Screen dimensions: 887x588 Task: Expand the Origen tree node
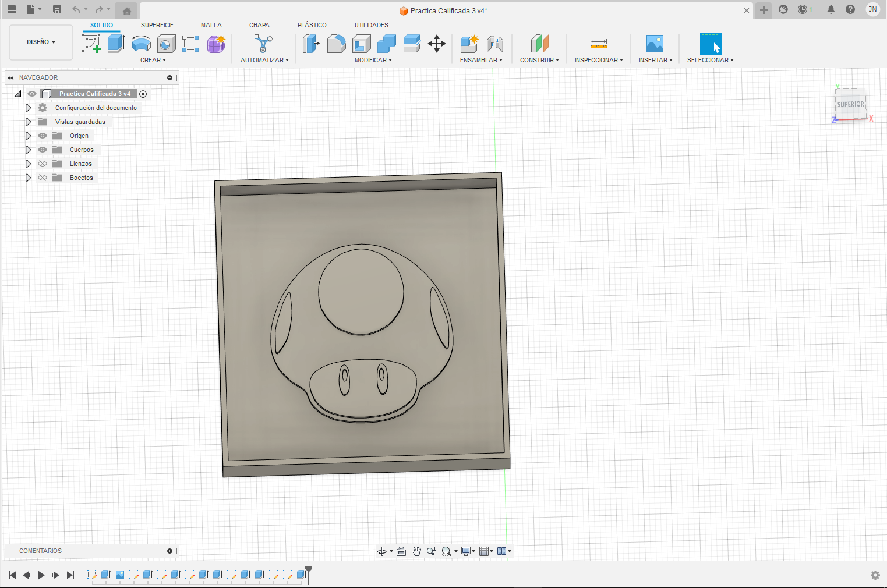28,136
